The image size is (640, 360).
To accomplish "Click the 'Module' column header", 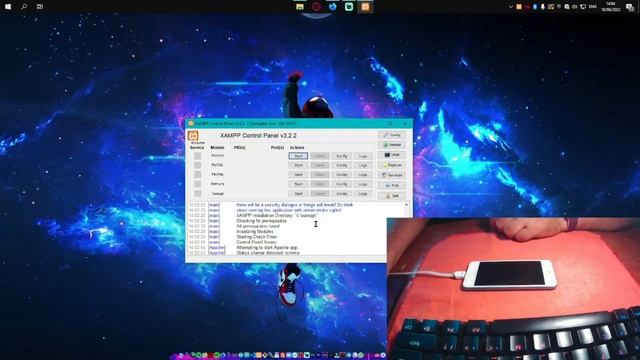I will click(x=217, y=147).
